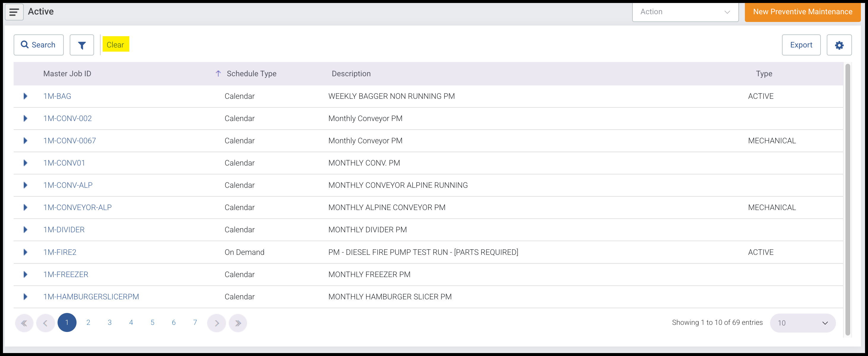Open the Action dropdown
This screenshot has width=868, height=356.
coord(685,12)
